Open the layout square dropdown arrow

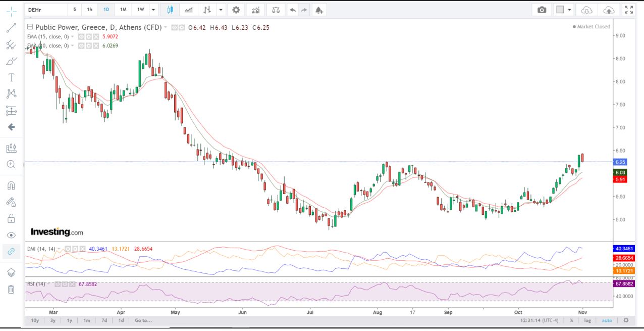pyautogui.click(x=570, y=10)
